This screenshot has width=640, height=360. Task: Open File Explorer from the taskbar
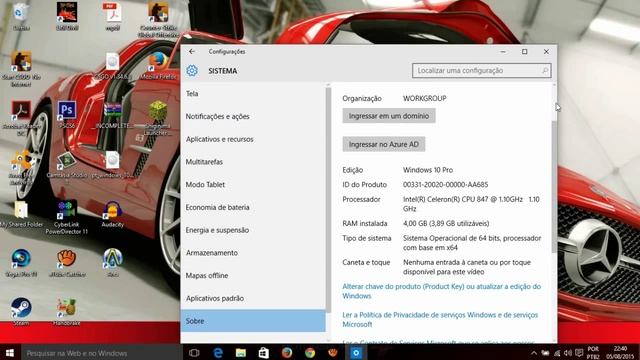(x=241, y=353)
